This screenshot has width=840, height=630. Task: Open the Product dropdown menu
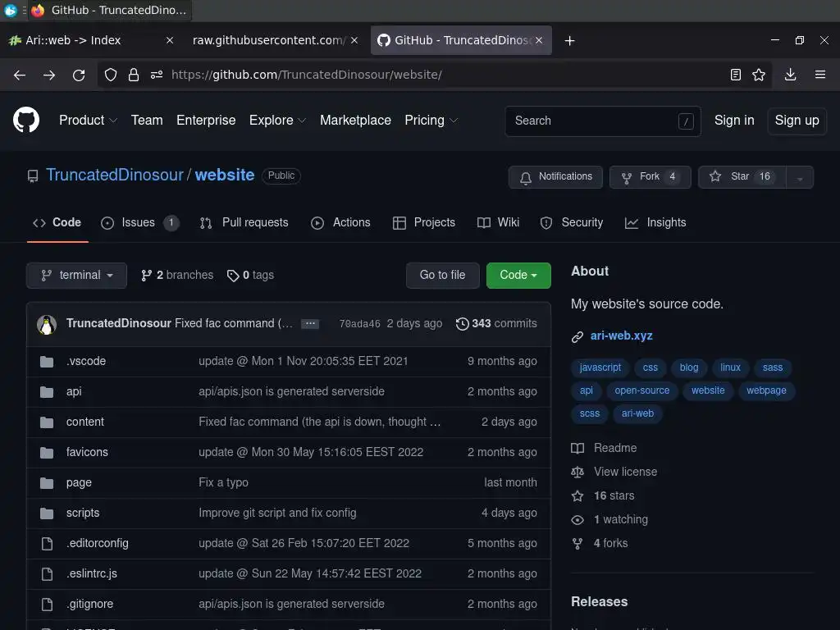pos(88,120)
